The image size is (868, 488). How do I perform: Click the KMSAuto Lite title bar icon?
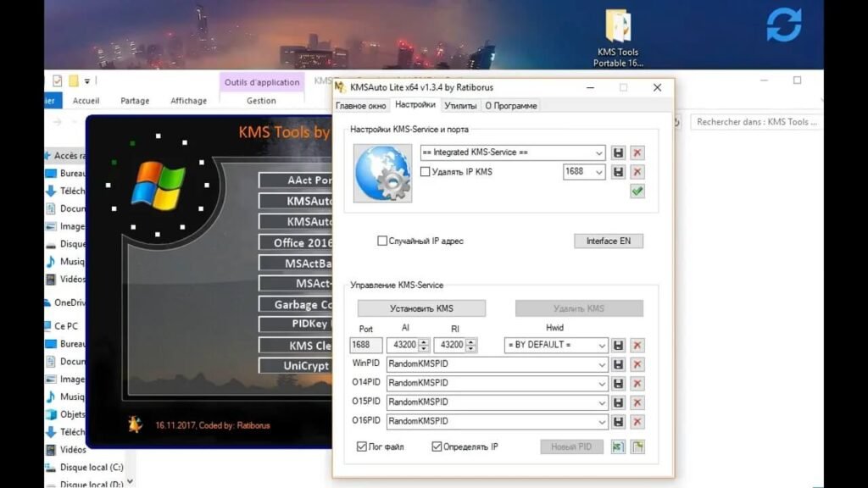click(341, 87)
